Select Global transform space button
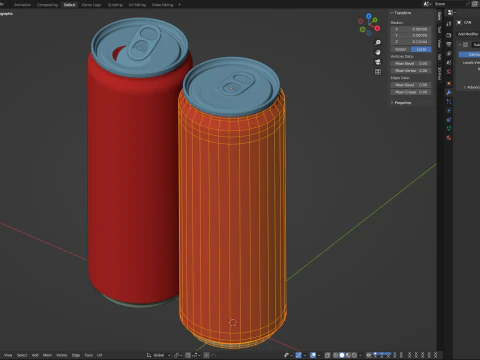This screenshot has height=360, width=480. pyautogui.click(x=400, y=49)
